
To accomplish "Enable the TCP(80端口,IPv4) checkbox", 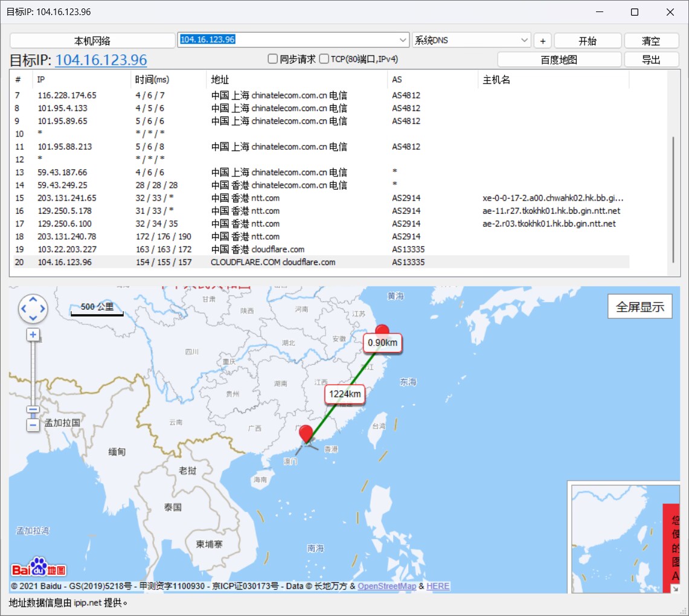I will 324,59.
